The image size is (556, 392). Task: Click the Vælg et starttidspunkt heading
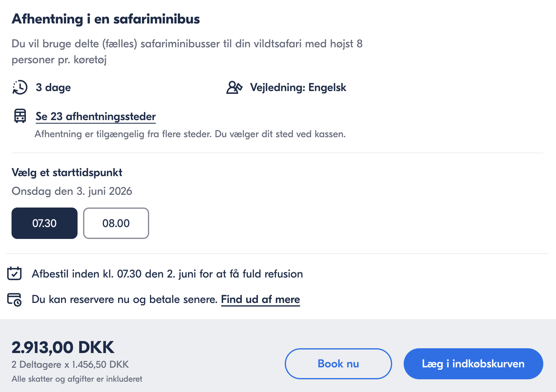(67, 173)
